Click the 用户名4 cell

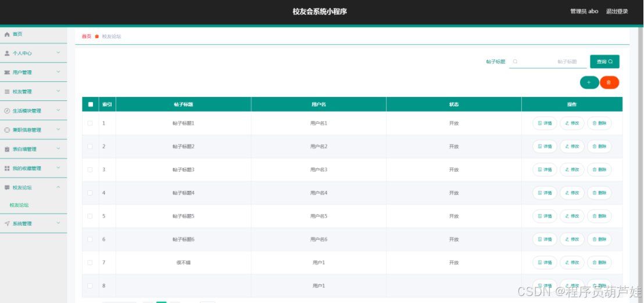[x=319, y=193]
